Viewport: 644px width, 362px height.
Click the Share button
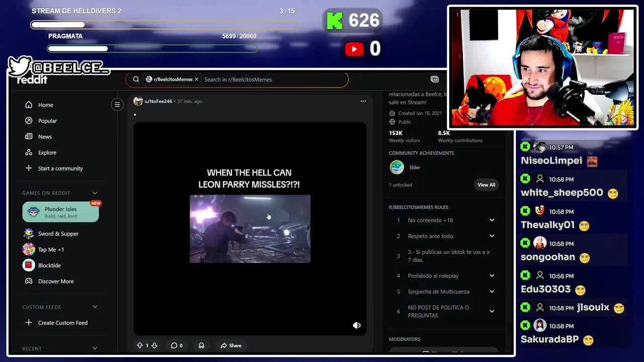[231, 345]
